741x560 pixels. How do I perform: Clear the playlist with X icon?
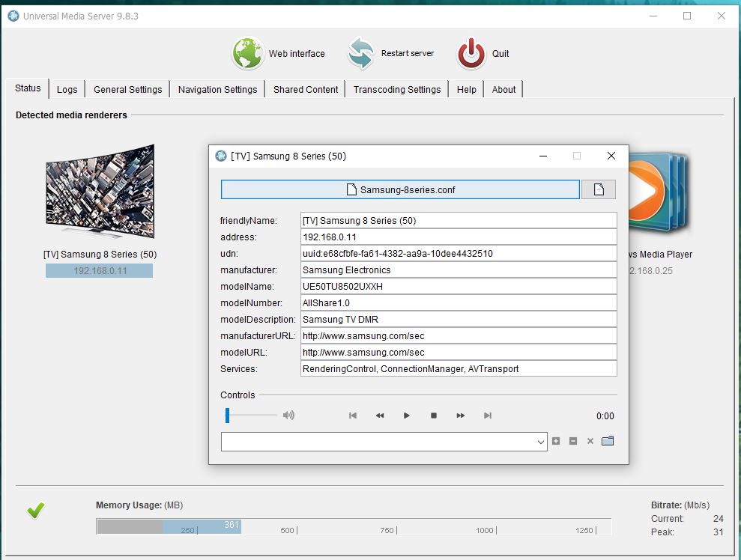(590, 441)
